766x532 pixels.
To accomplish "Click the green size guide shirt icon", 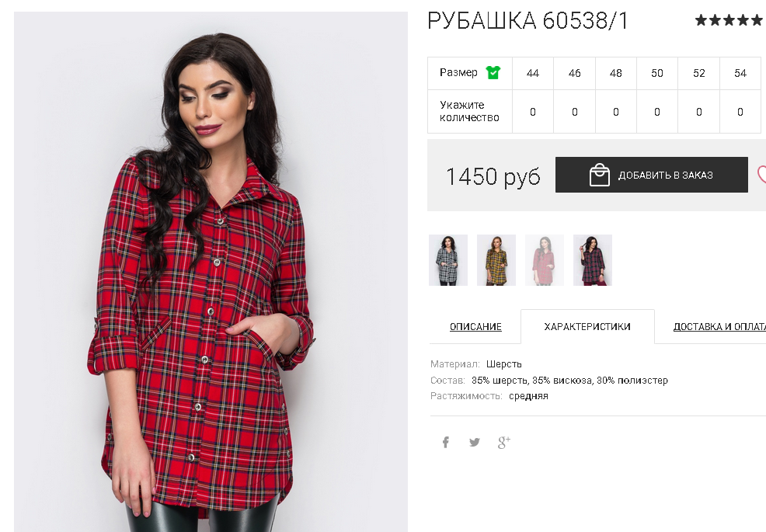I will 493,73.
